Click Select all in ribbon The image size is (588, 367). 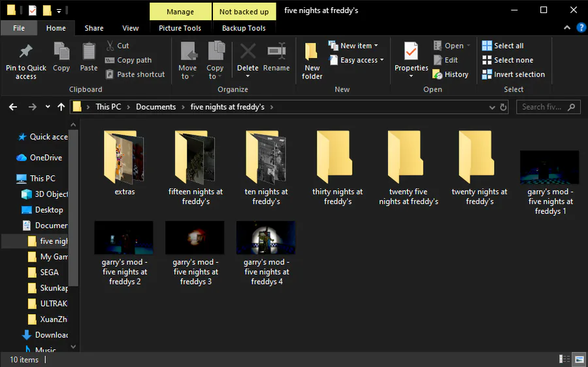coord(502,46)
